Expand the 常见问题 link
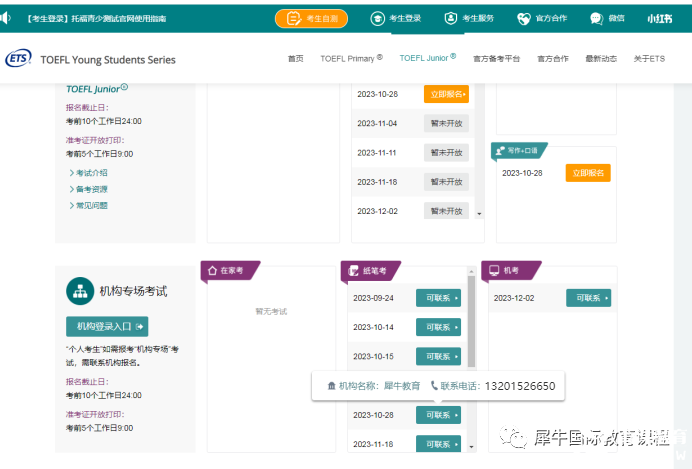 88,206
